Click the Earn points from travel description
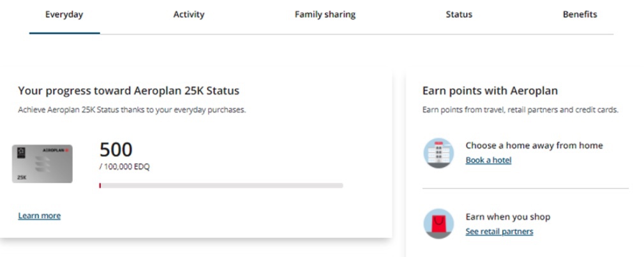 tap(520, 110)
